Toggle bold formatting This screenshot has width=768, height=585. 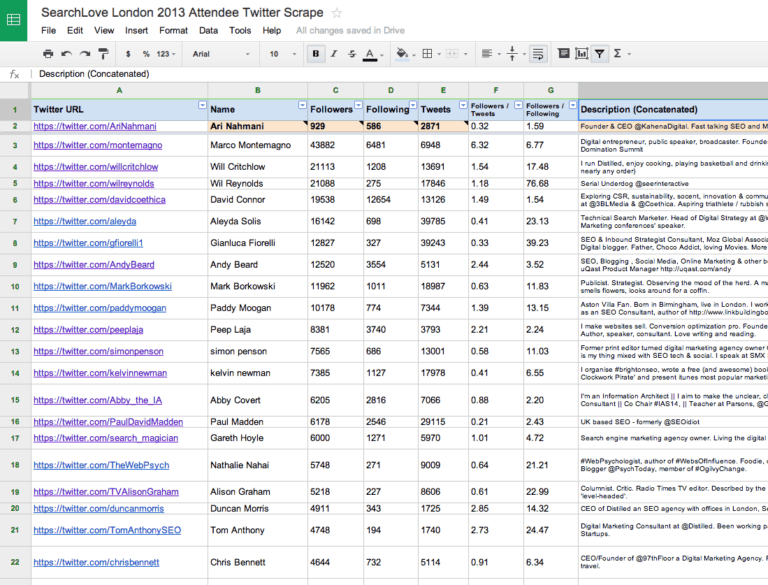316,54
